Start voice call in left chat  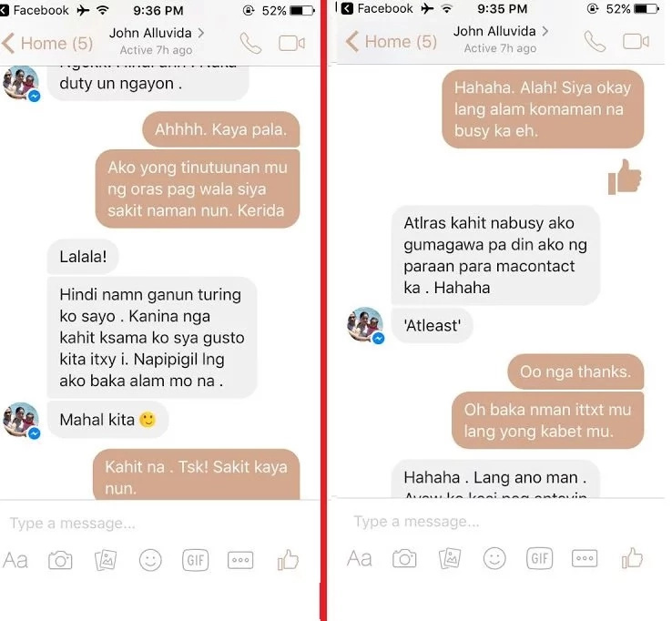click(250, 43)
